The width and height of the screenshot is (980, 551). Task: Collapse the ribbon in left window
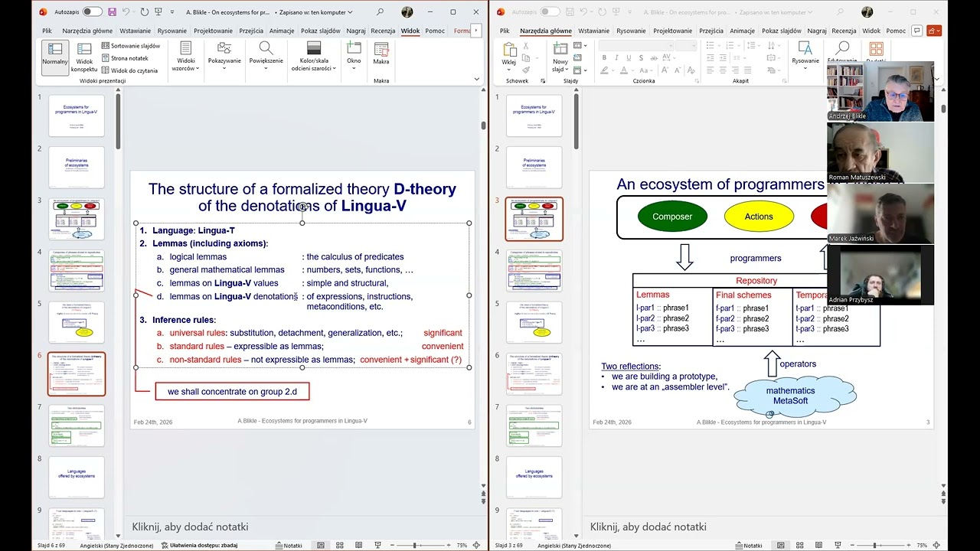(476, 79)
